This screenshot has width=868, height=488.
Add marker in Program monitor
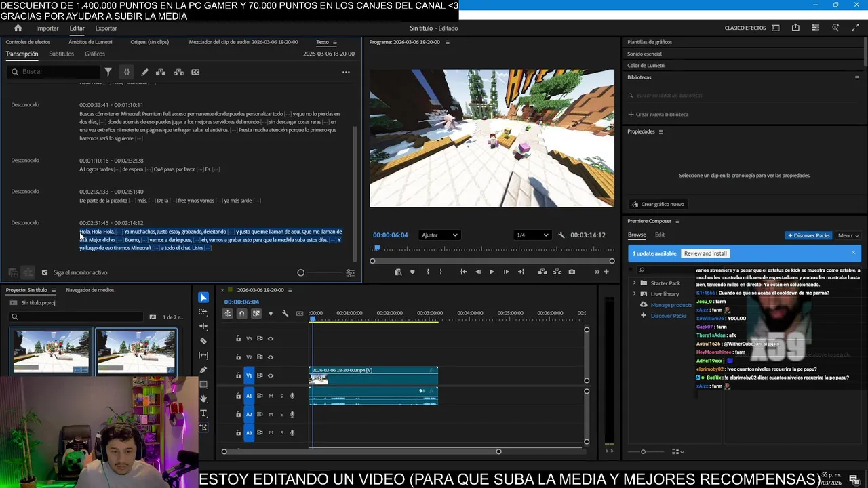[412, 272]
